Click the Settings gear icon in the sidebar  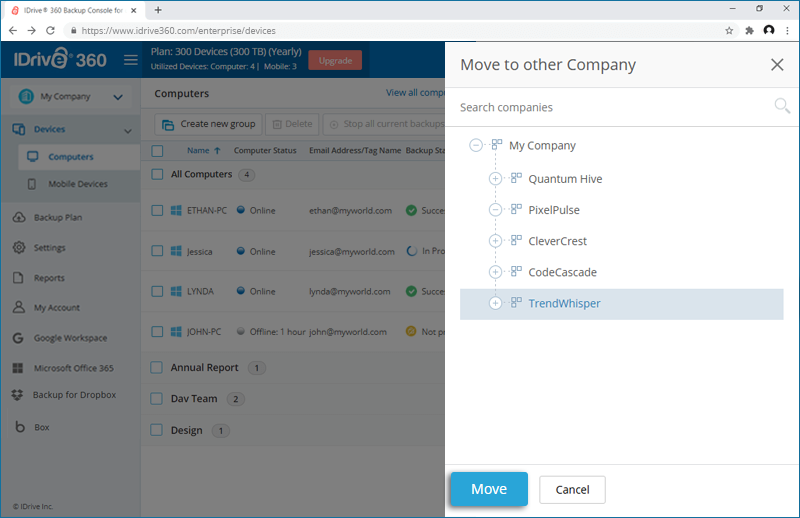(x=18, y=248)
